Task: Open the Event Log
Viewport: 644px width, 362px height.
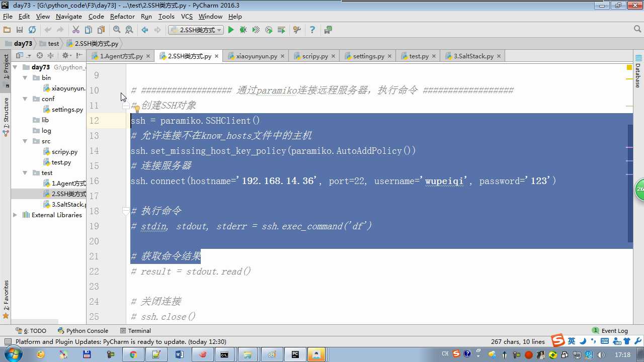Action: [610, 331]
